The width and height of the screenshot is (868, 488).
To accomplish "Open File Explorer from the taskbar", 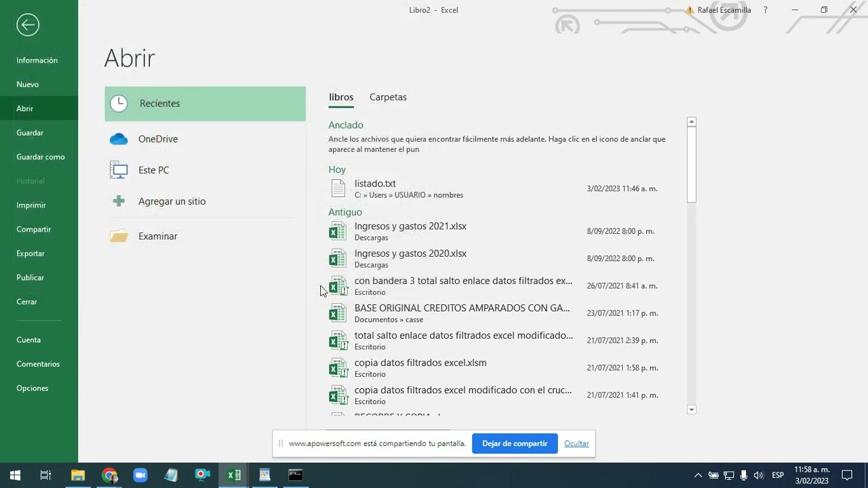I will [78, 475].
